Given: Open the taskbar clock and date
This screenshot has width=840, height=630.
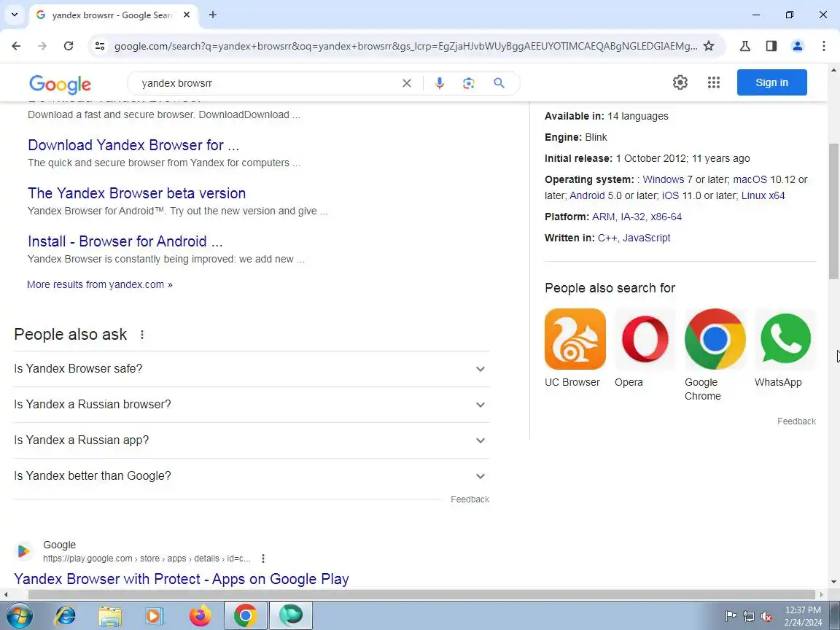Looking at the screenshot, I should point(803,617).
